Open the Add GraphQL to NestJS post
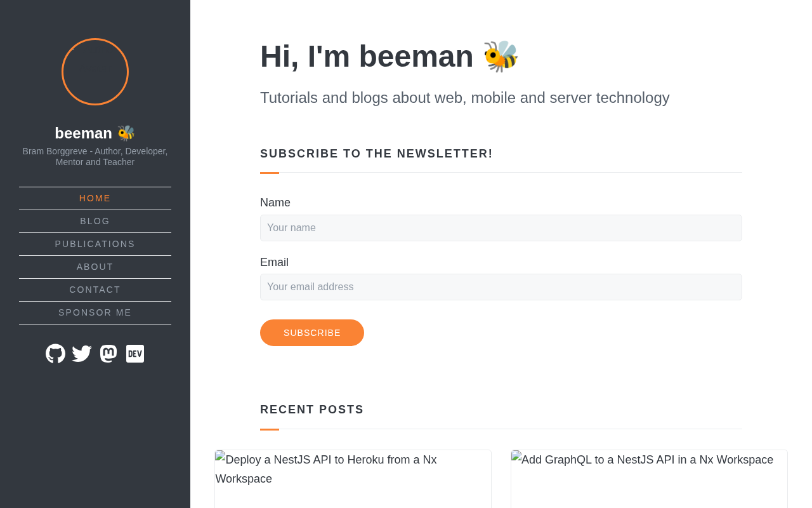 coord(648,461)
